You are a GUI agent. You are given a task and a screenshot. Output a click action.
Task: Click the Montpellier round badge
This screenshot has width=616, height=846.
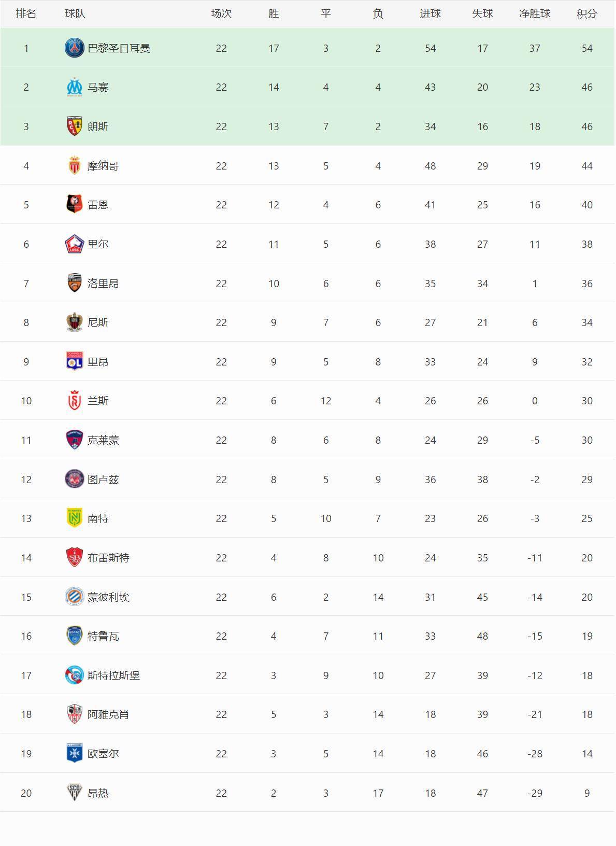coord(75,597)
